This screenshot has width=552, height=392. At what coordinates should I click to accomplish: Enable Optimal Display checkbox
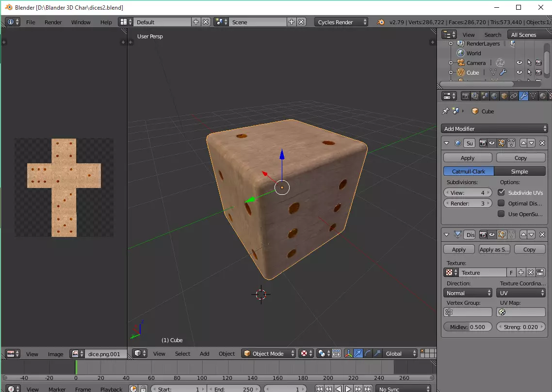501,203
